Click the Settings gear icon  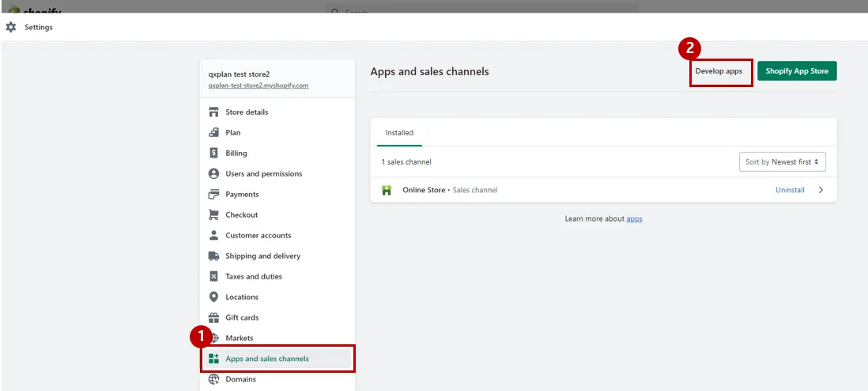(10, 27)
